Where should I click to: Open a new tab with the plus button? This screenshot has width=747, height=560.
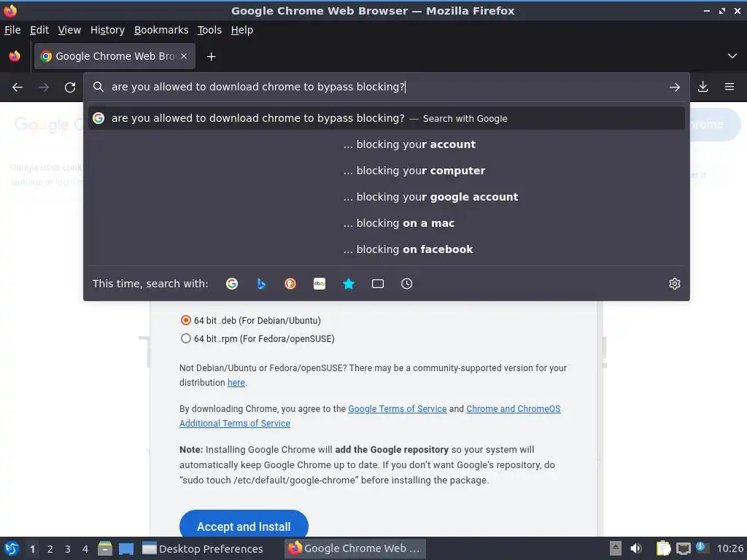pyautogui.click(x=211, y=57)
